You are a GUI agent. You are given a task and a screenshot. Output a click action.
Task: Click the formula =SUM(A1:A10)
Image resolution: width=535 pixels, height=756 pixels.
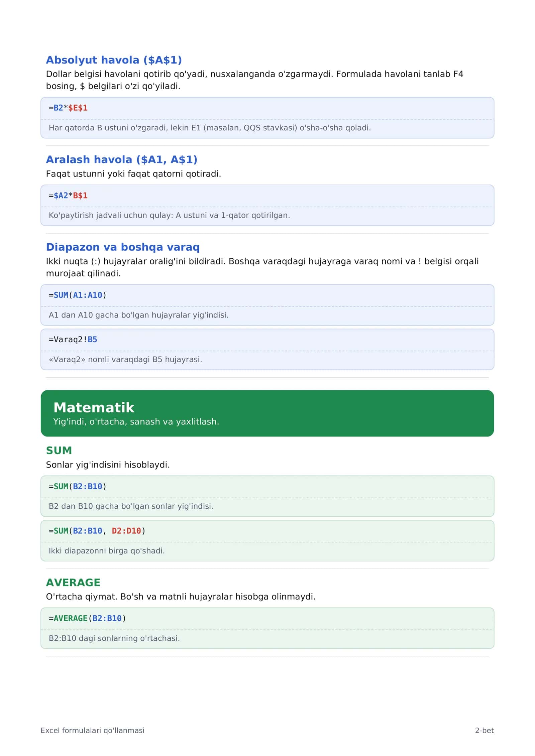pyautogui.click(x=78, y=295)
